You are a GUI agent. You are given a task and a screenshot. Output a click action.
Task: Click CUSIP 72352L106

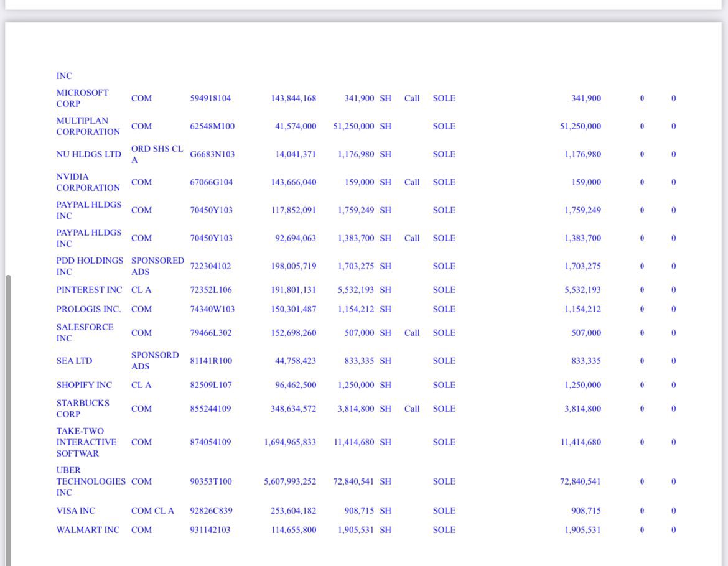(211, 290)
